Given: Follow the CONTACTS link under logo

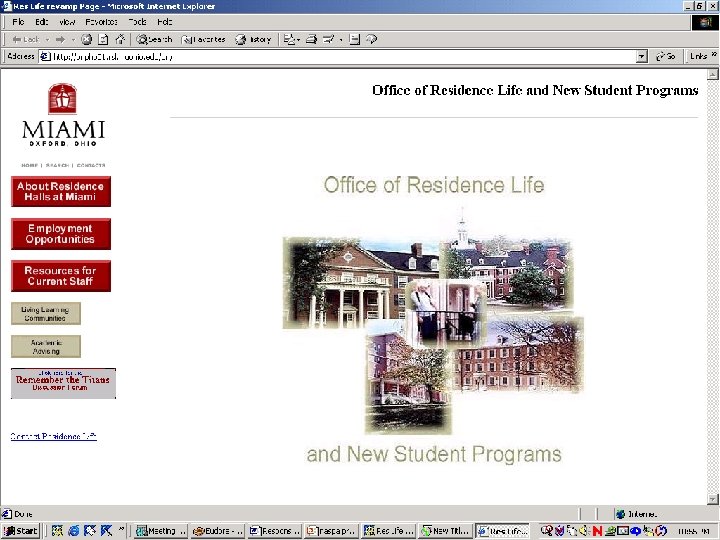Looking at the screenshot, I should click(91, 165).
